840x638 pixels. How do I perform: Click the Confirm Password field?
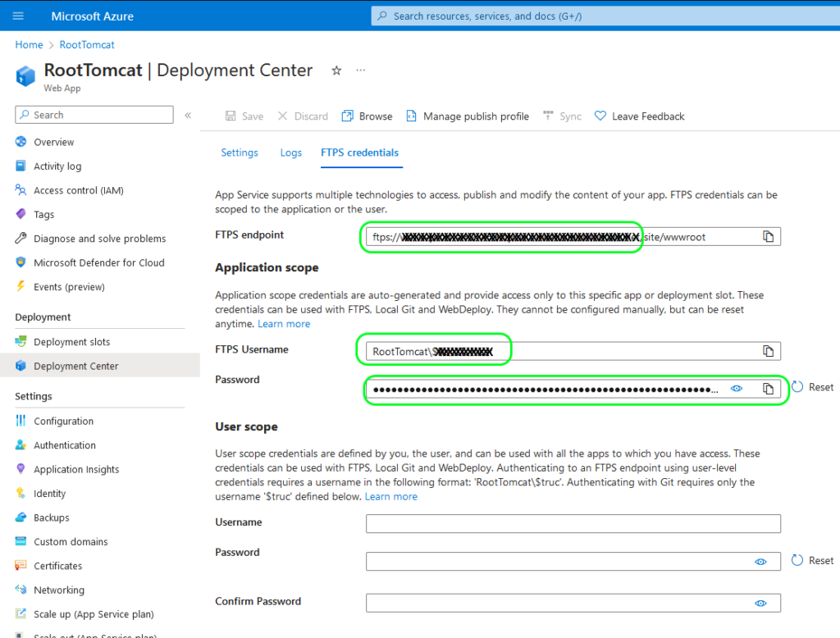[573, 603]
